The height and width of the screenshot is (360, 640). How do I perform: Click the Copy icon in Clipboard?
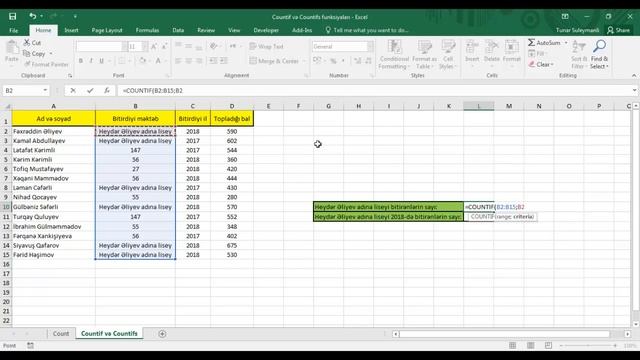click(x=27, y=53)
